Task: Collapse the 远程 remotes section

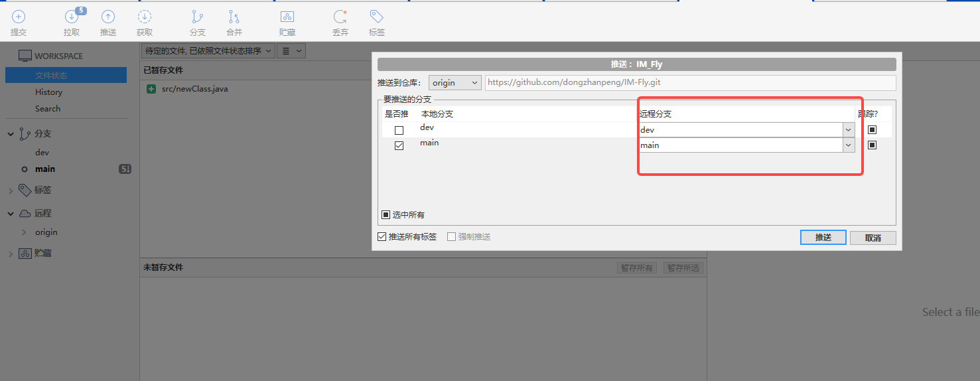Action: [11, 214]
